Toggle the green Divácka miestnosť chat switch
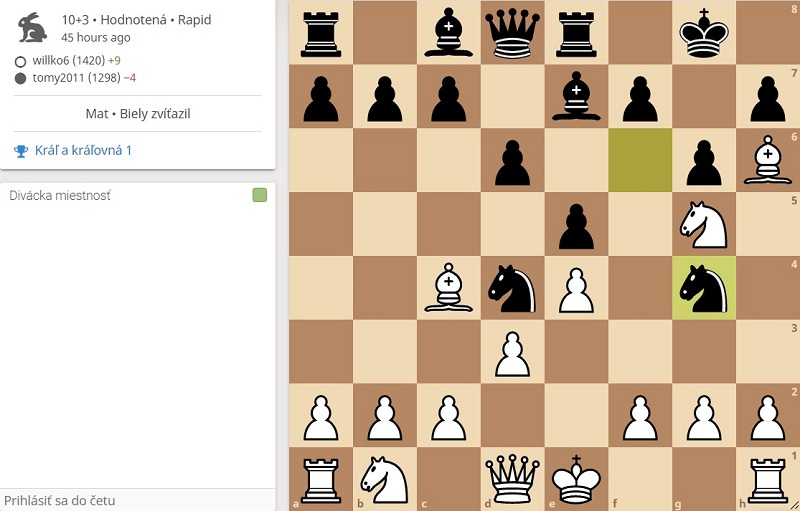Image resolution: width=800 pixels, height=511 pixels. 260,195
